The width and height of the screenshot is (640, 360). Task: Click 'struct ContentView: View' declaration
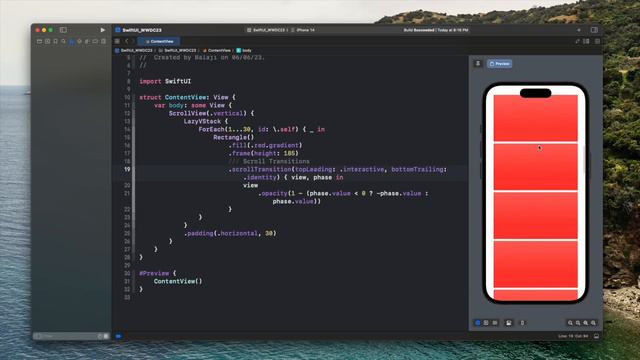point(187,97)
